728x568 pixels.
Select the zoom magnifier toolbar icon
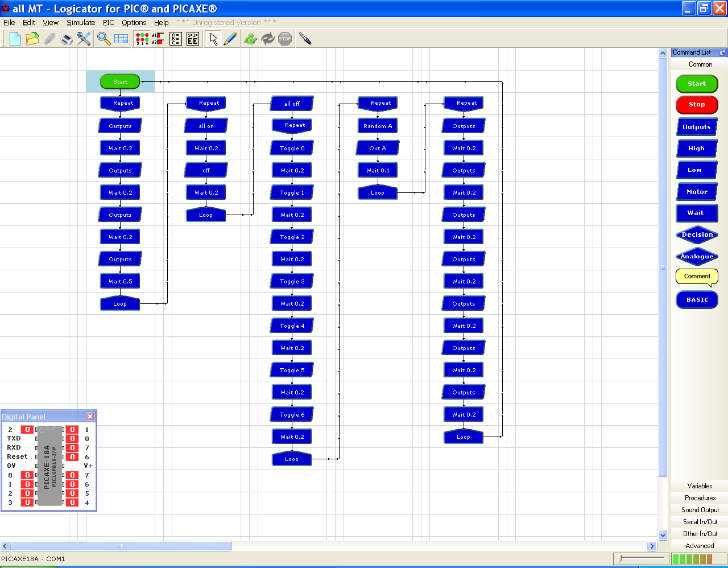[x=104, y=38]
